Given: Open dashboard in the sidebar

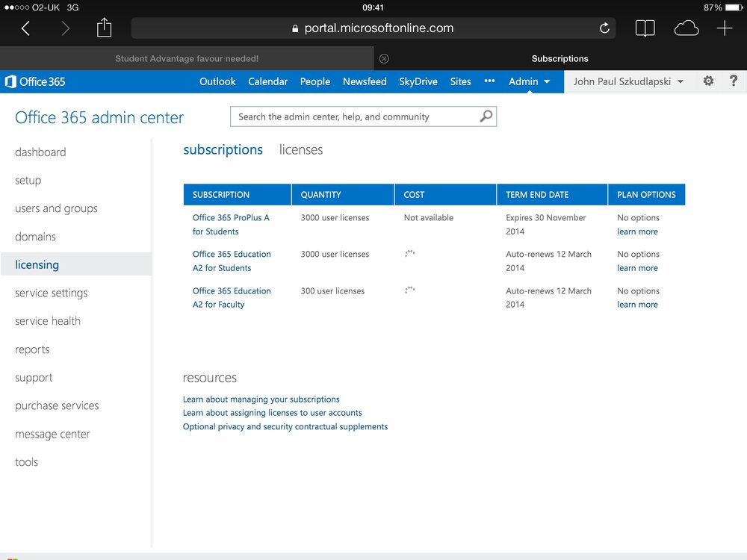Looking at the screenshot, I should point(40,152).
